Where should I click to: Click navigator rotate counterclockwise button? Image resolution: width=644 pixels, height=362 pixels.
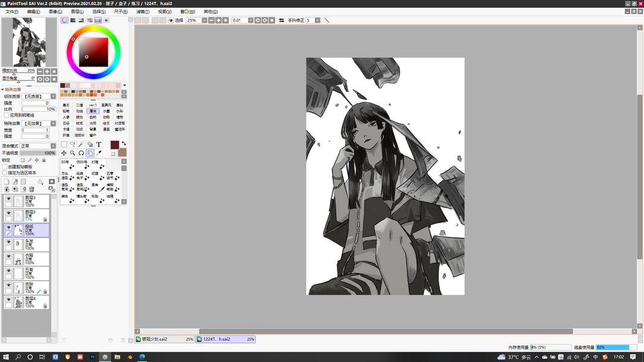(x=40, y=79)
